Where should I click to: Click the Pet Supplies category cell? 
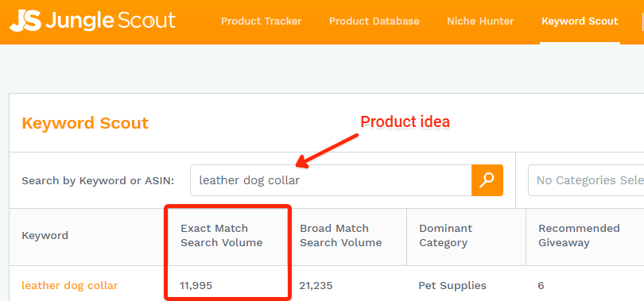452,285
